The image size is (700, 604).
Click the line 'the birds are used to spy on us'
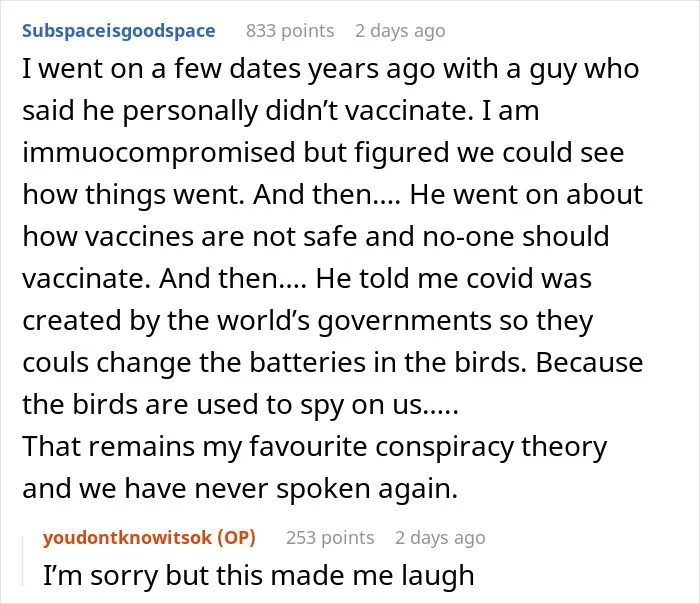click(x=240, y=405)
